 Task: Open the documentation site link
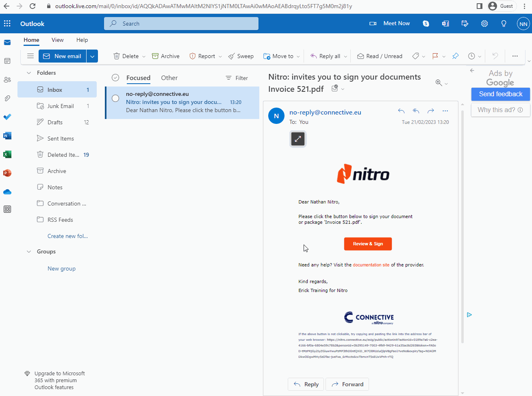click(x=371, y=265)
